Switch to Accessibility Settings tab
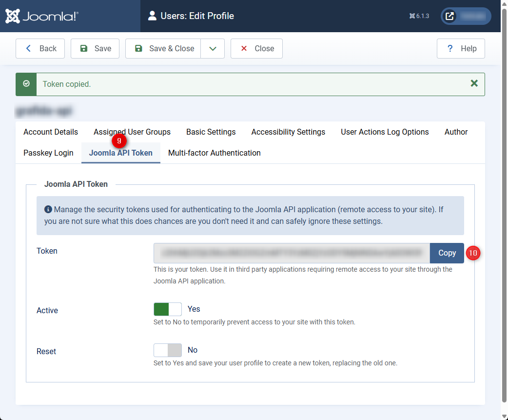The image size is (508, 420). pyautogui.click(x=288, y=132)
